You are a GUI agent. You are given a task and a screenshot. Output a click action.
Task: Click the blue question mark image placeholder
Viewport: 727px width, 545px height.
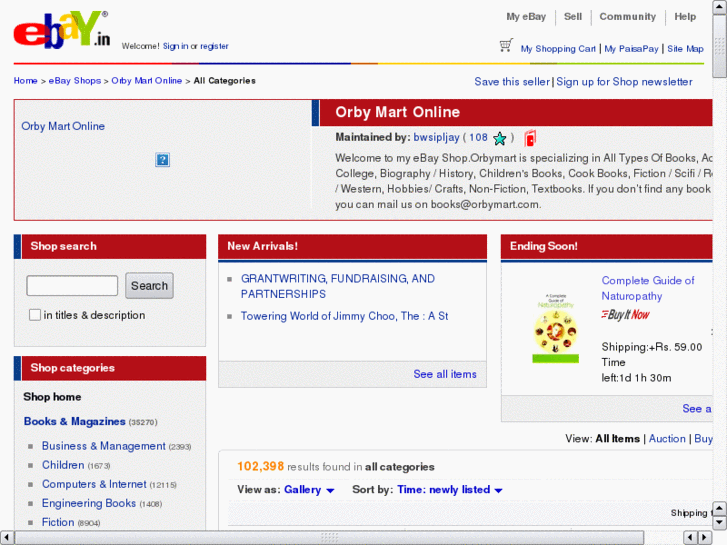click(x=162, y=160)
